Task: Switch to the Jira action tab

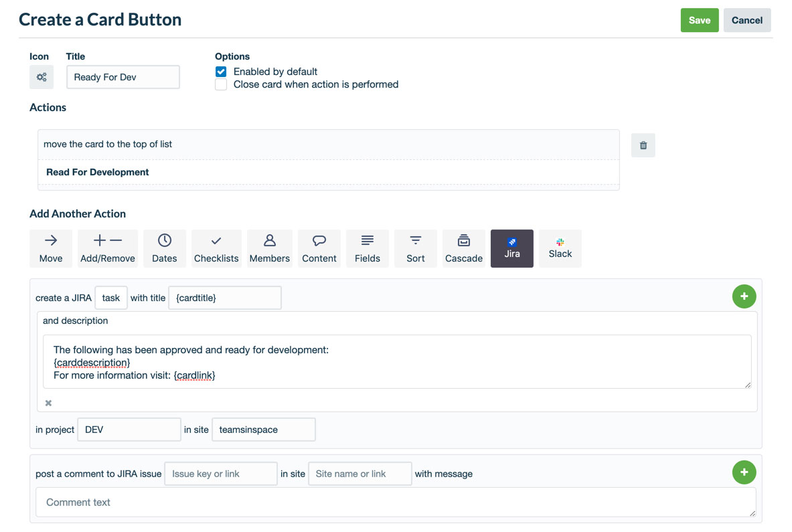Action: tap(511, 248)
